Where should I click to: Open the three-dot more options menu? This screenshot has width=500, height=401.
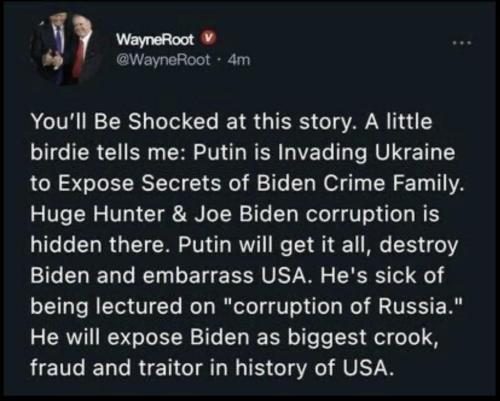(x=462, y=43)
